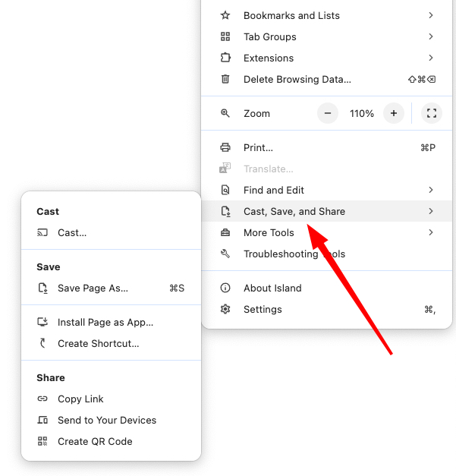Viewport: 456px width, 476px height.
Task: Open the Extensions menu entry
Action: (x=327, y=58)
